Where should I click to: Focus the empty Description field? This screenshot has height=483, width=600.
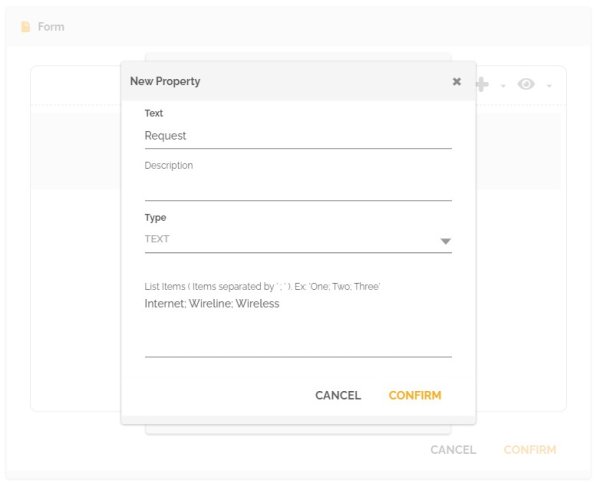(297, 188)
